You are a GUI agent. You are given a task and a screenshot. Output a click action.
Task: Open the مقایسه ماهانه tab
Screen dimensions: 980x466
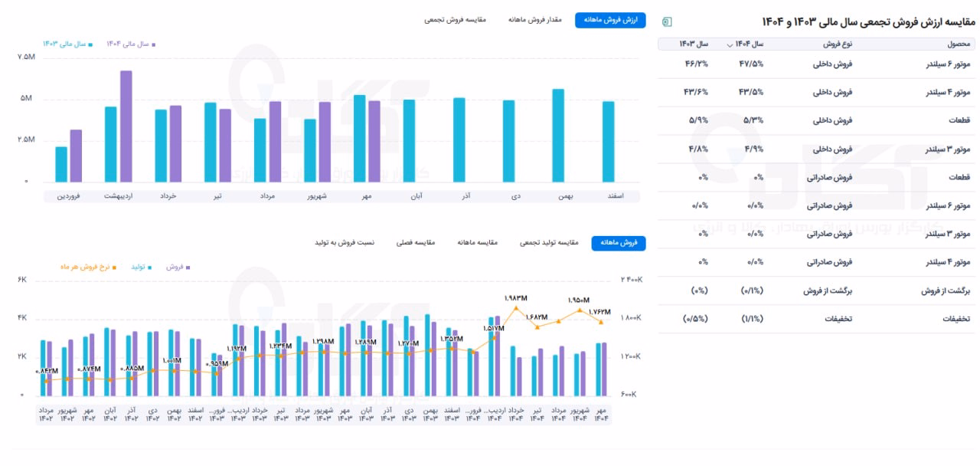coord(478,243)
